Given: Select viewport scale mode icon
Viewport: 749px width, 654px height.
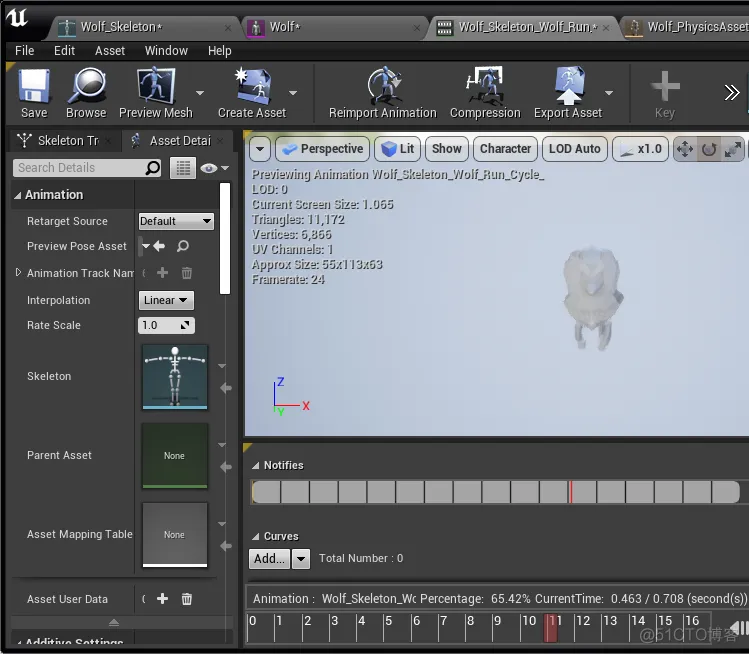Looking at the screenshot, I should [x=733, y=150].
